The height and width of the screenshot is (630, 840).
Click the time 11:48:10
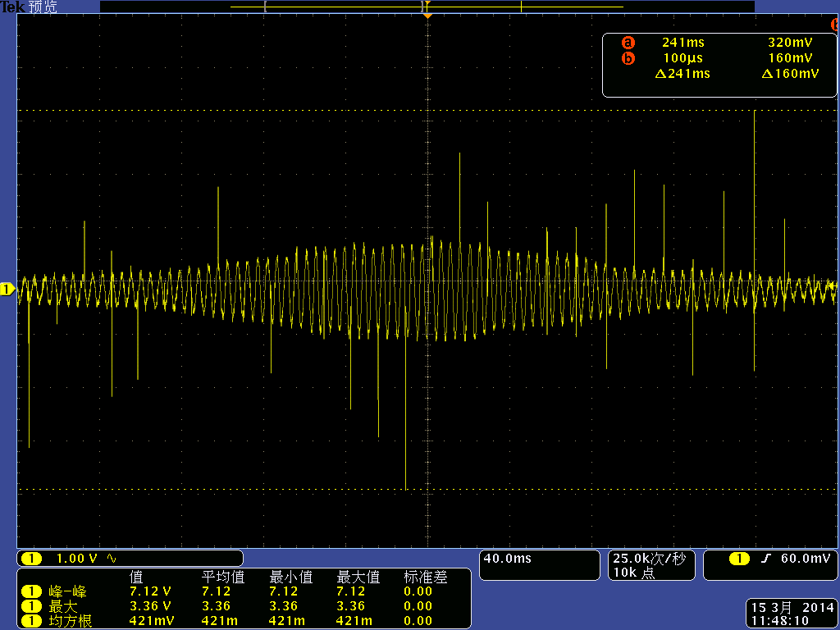click(779, 622)
